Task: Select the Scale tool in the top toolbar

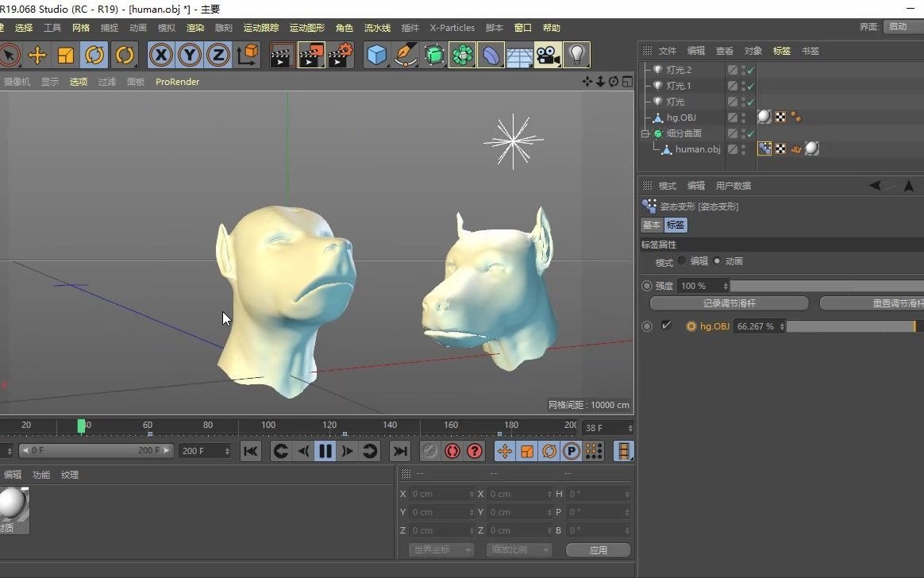Action: coord(66,55)
